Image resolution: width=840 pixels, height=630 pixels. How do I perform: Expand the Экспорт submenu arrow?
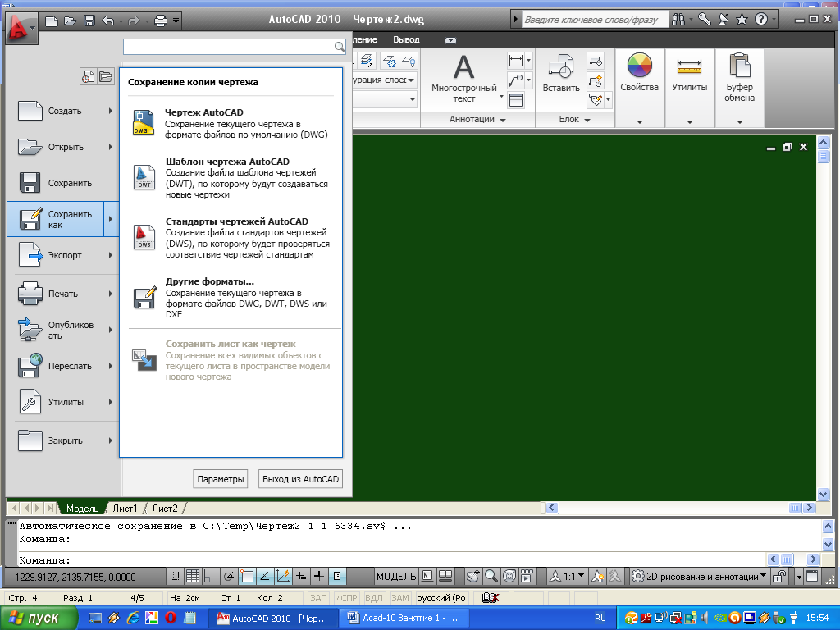click(111, 255)
